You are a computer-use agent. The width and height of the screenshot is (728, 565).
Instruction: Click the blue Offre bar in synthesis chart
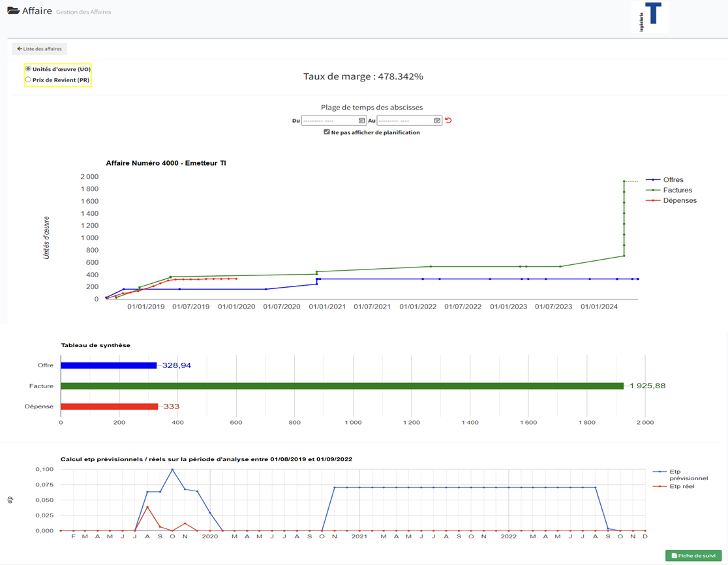[x=108, y=365]
